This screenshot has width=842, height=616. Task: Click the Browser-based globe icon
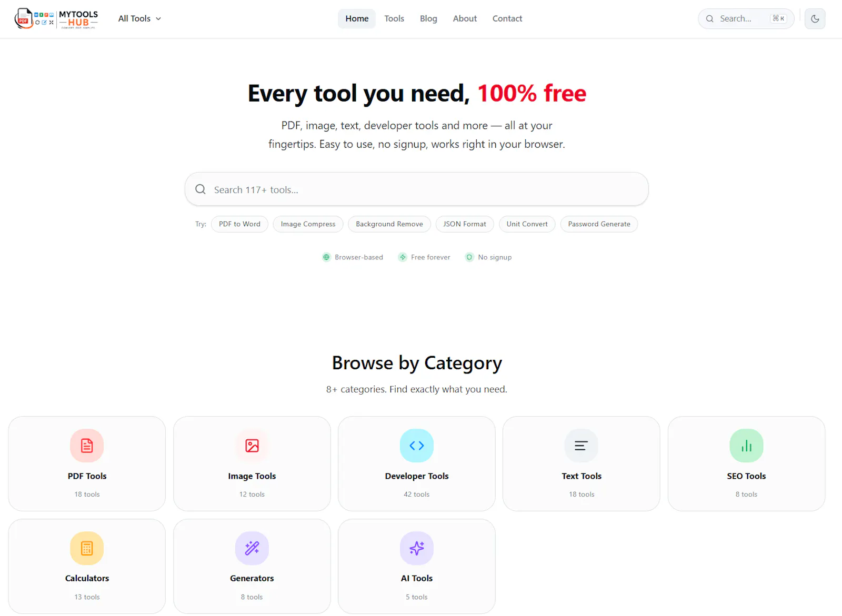pyautogui.click(x=326, y=257)
